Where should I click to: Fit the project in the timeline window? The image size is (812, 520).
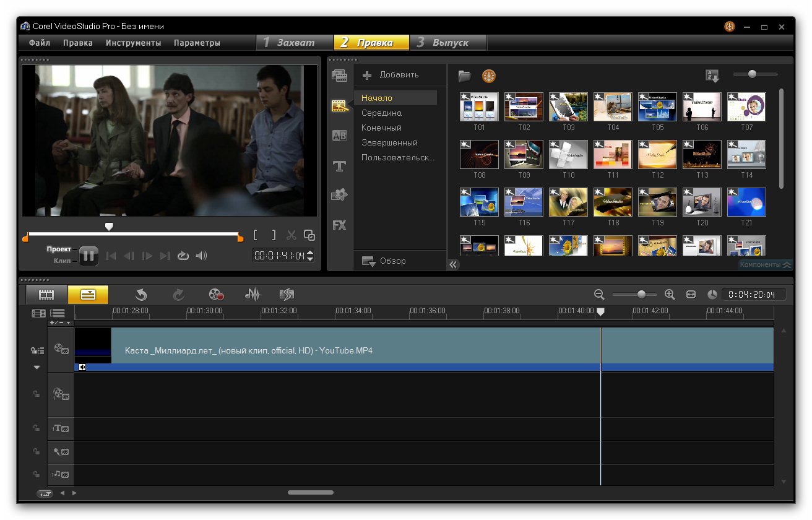[x=691, y=295]
